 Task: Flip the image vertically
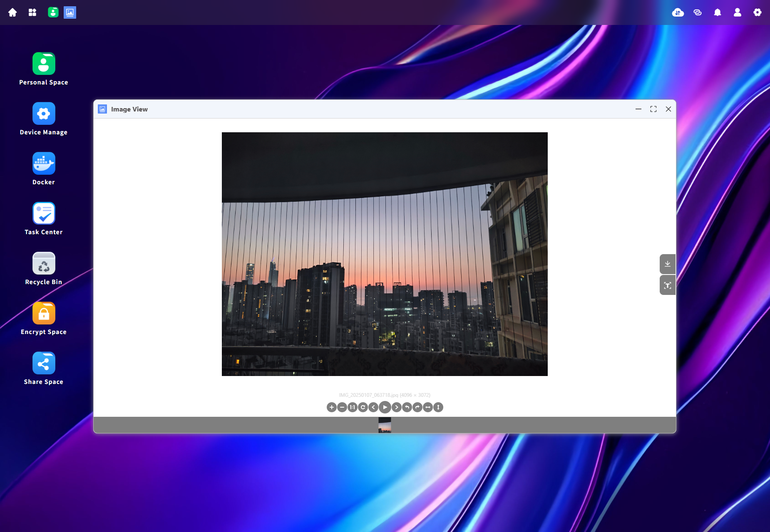[438, 407]
